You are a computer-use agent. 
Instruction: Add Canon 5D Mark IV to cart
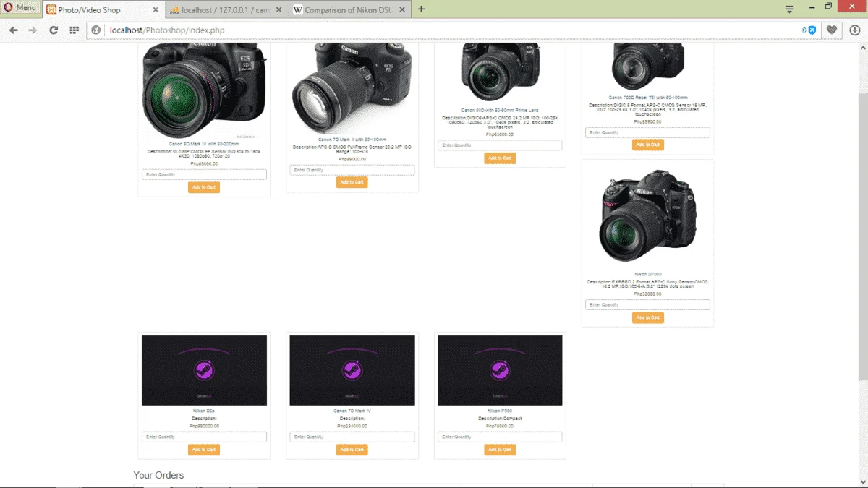point(204,187)
